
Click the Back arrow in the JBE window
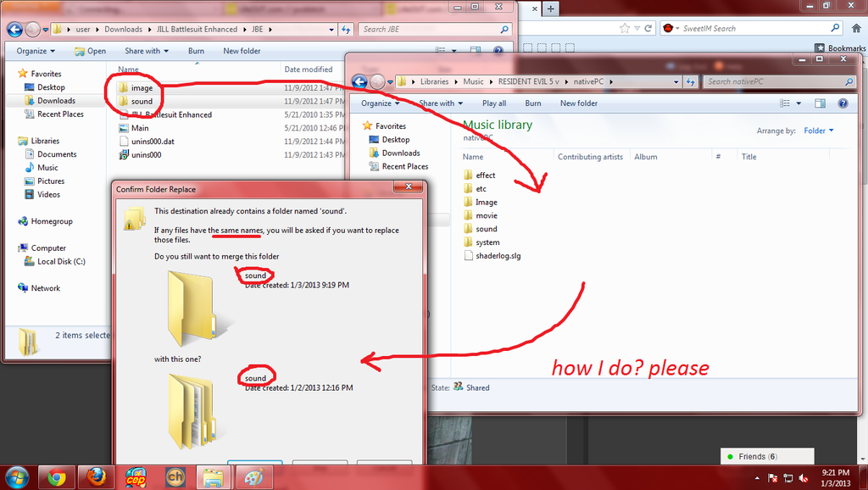pos(14,29)
